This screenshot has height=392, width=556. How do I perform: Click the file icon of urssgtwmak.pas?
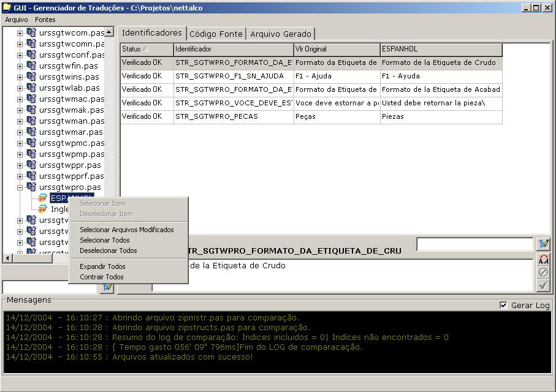coord(31,110)
